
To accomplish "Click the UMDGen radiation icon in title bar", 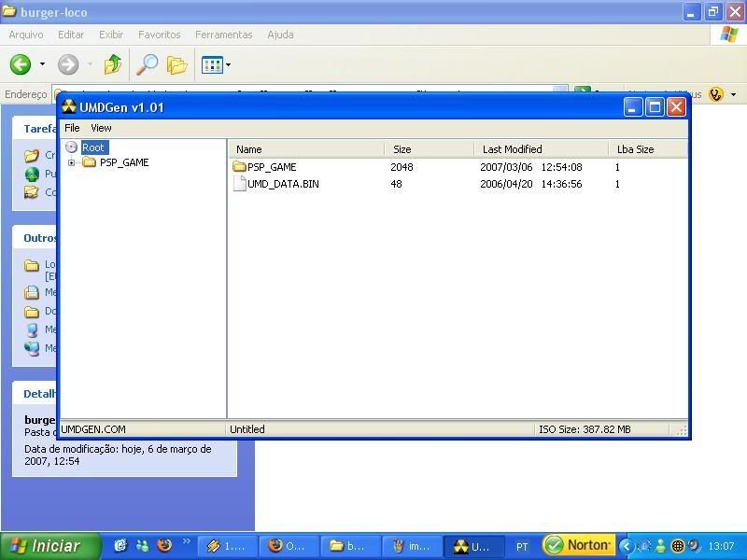I will [68, 107].
